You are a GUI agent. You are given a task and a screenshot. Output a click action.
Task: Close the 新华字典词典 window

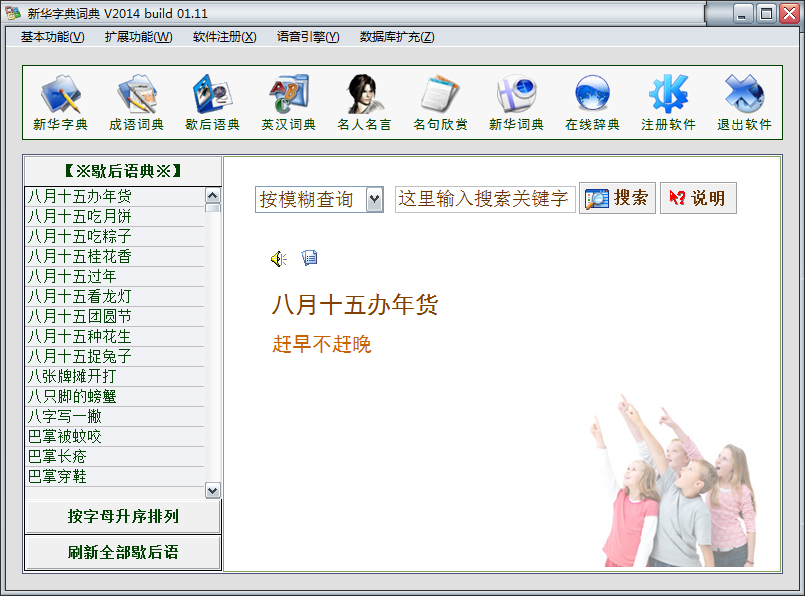(790, 14)
